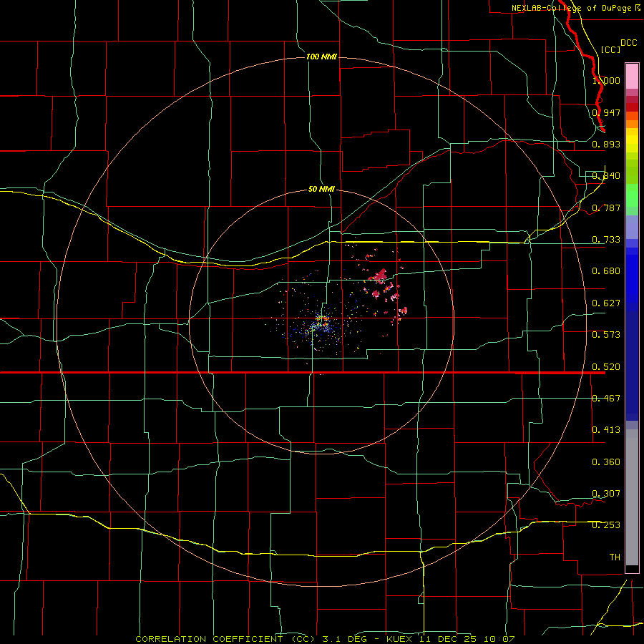Click the 0.947 scale value
This screenshot has height=644, width=644.
point(606,112)
